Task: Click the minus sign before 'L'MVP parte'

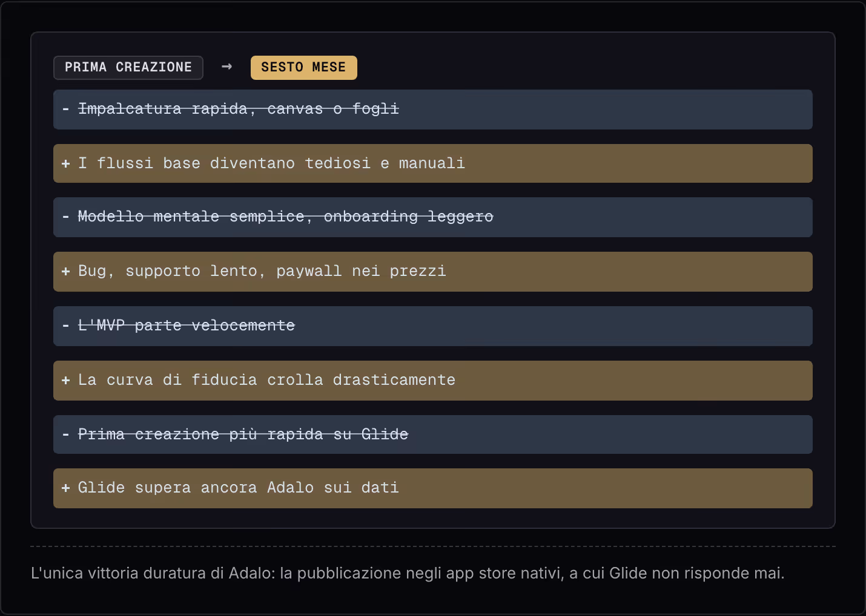Action: coord(65,326)
